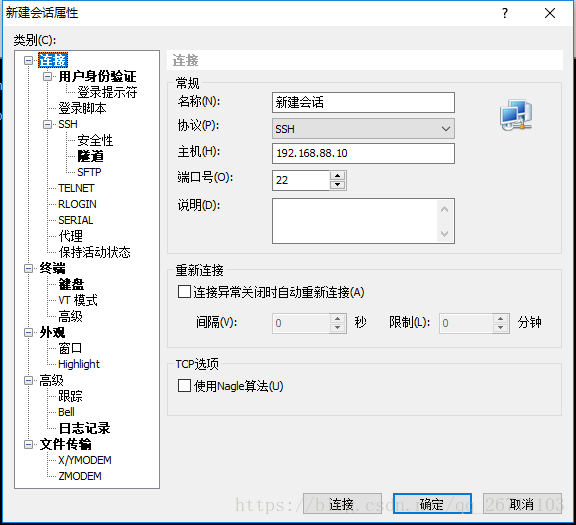576x525 pixels.
Task: Select 登录脚本 in the tree
Action: coord(82,108)
